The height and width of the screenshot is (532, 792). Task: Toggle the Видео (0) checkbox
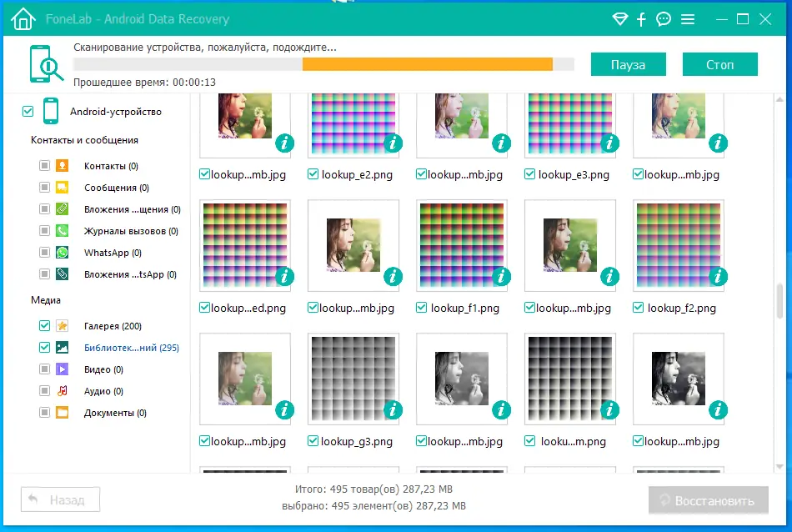click(x=44, y=369)
